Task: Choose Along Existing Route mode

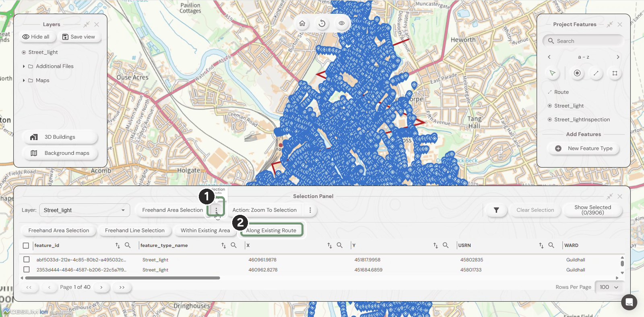Action: coord(271,231)
